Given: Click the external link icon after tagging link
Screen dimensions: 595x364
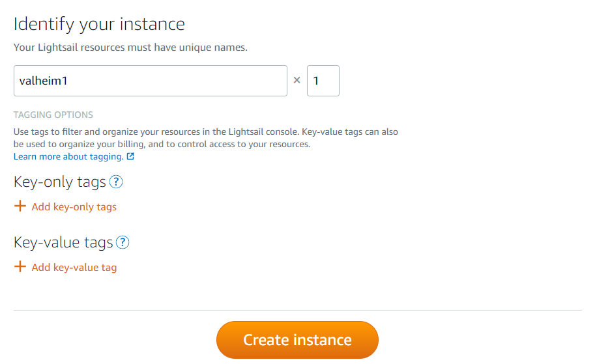Looking at the screenshot, I should tap(130, 156).
